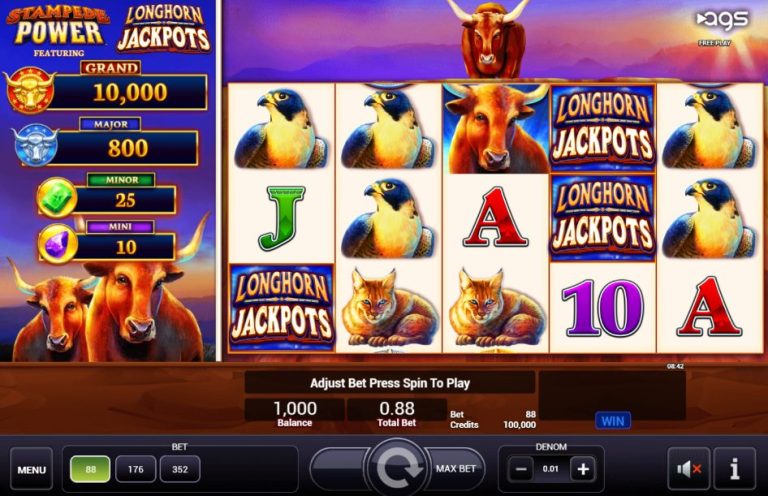Toggle the muted sound speaker icon
Image resolution: width=768 pixels, height=496 pixels.
pyautogui.click(x=689, y=469)
